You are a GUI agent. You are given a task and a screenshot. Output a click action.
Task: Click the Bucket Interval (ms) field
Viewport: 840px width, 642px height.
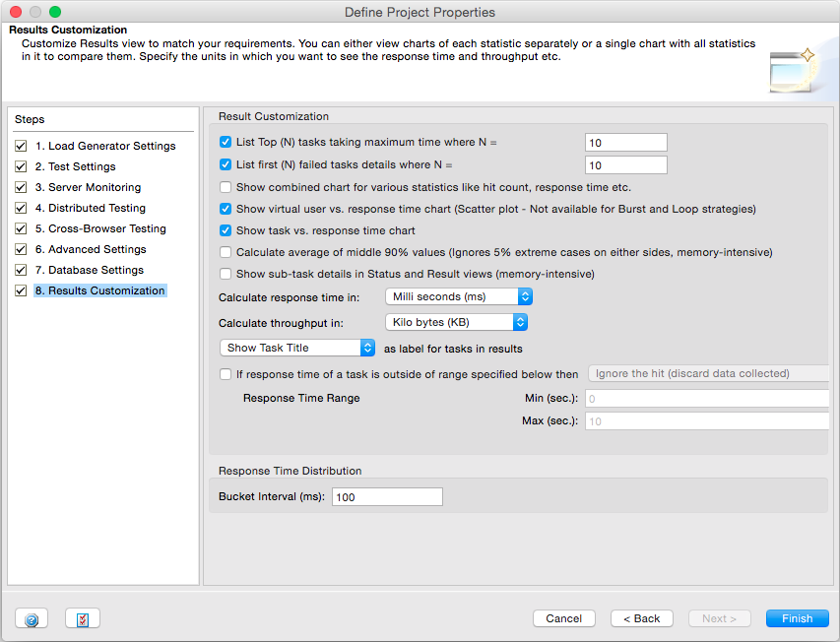coord(387,497)
